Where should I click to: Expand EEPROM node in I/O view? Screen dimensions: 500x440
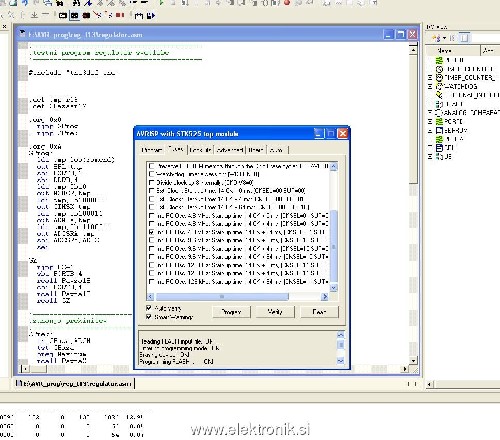click(x=430, y=130)
